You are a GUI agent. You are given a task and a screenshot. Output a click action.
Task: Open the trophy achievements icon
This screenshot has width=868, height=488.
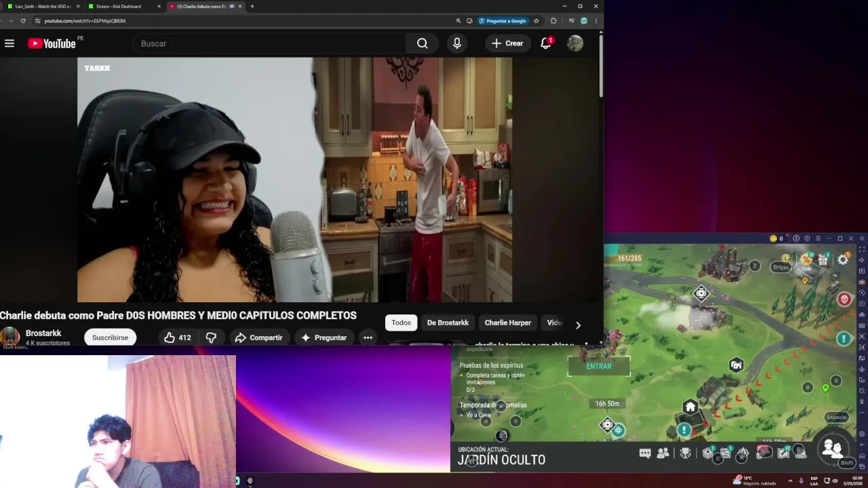pos(686,453)
